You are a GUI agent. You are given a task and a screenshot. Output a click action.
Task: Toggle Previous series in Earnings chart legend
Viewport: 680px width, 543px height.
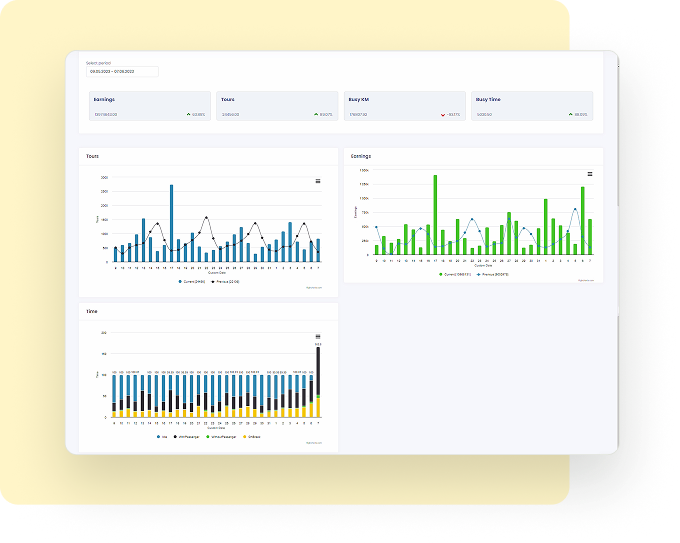tap(493, 275)
